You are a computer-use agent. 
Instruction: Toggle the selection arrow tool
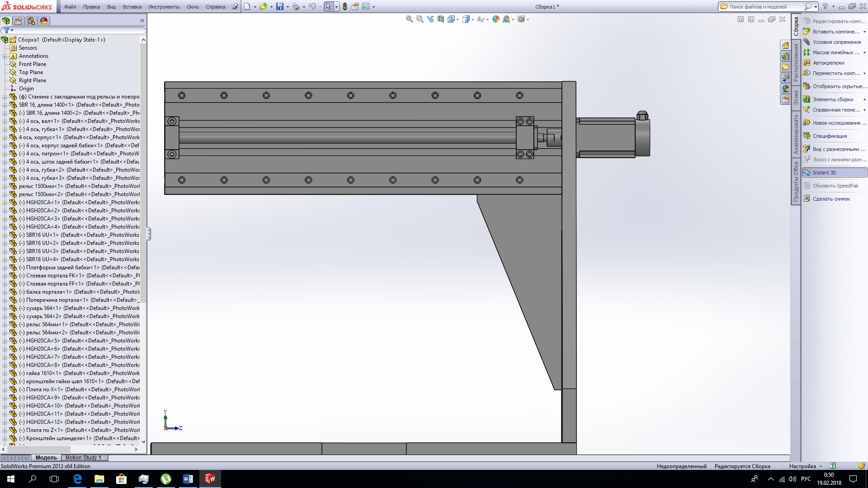point(328,6)
